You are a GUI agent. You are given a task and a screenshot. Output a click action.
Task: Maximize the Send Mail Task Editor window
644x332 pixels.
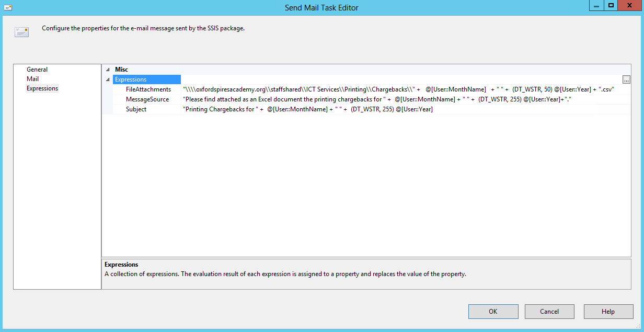(x=612, y=6)
